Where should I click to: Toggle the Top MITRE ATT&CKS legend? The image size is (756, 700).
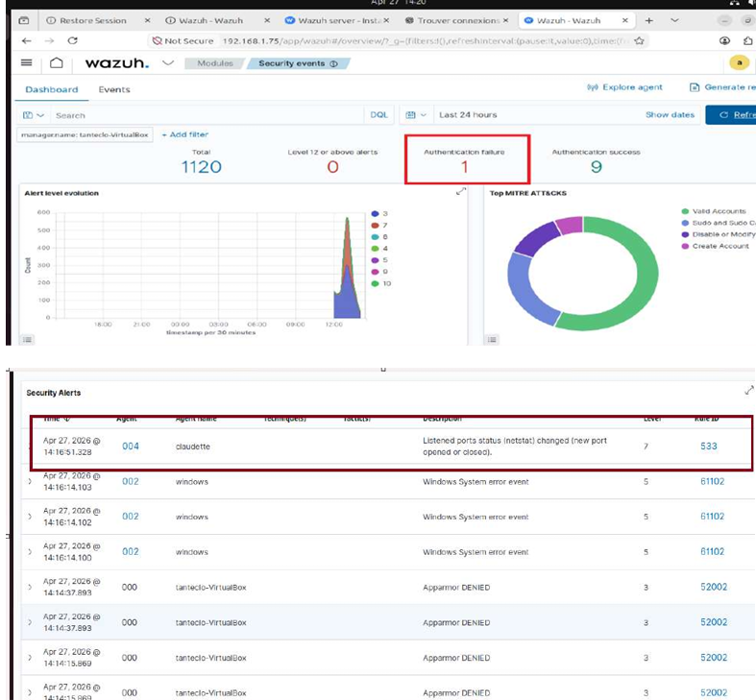[492, 339]
